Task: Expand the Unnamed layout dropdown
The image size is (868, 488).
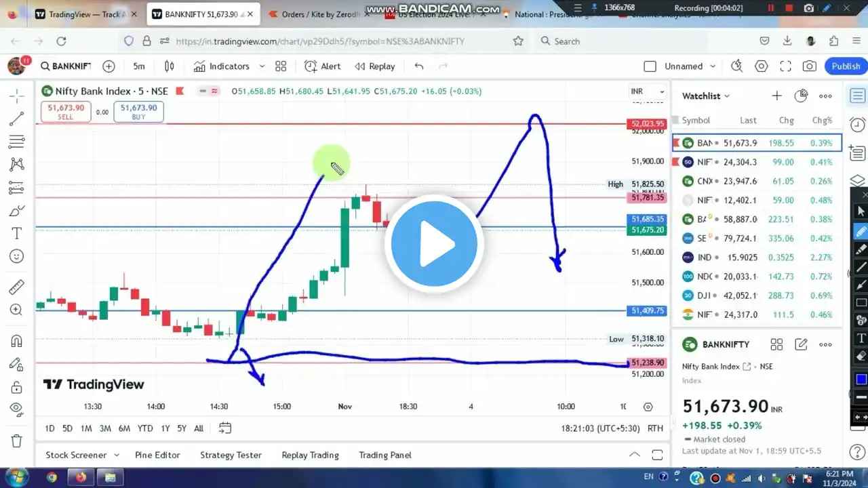Action: (713, 66)
